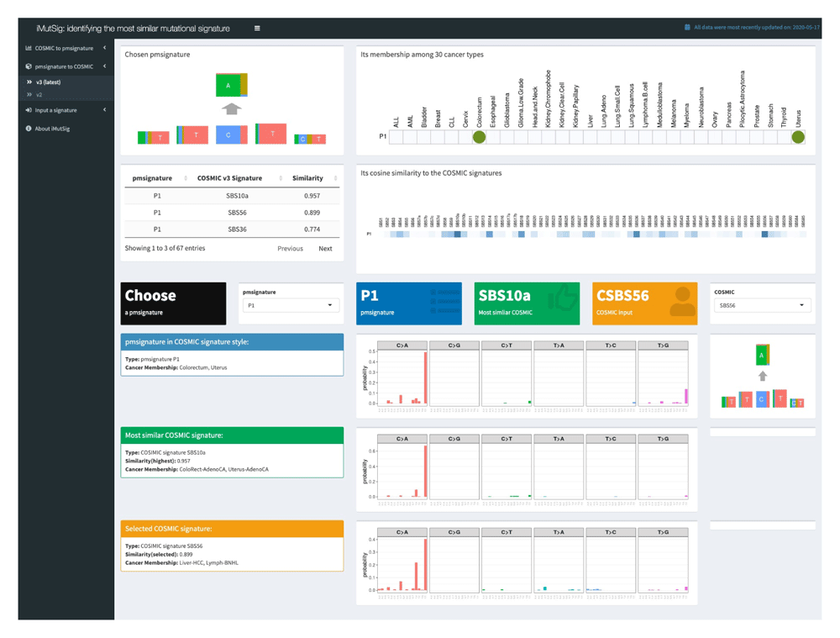Sort table by COSMIC v3 Signature column
This screenshot has width=840, height=638.
pyautogui.click(x=281, y=178)
